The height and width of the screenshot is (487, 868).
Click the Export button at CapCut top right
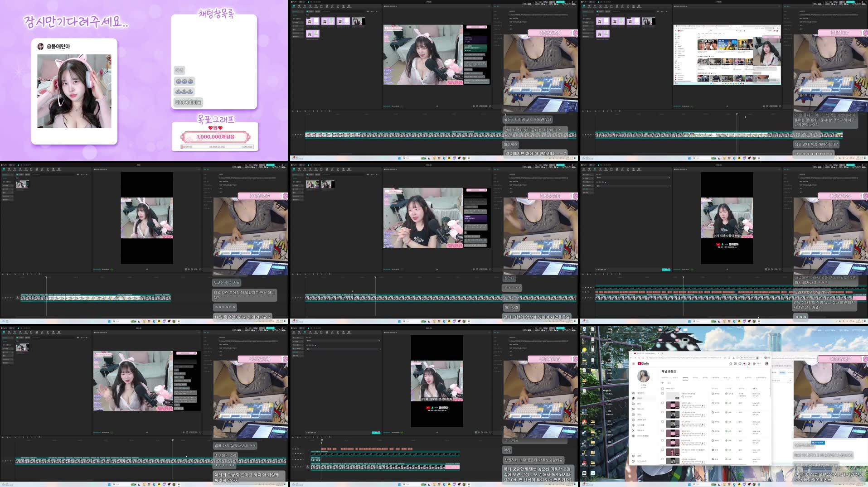point(561,3)
